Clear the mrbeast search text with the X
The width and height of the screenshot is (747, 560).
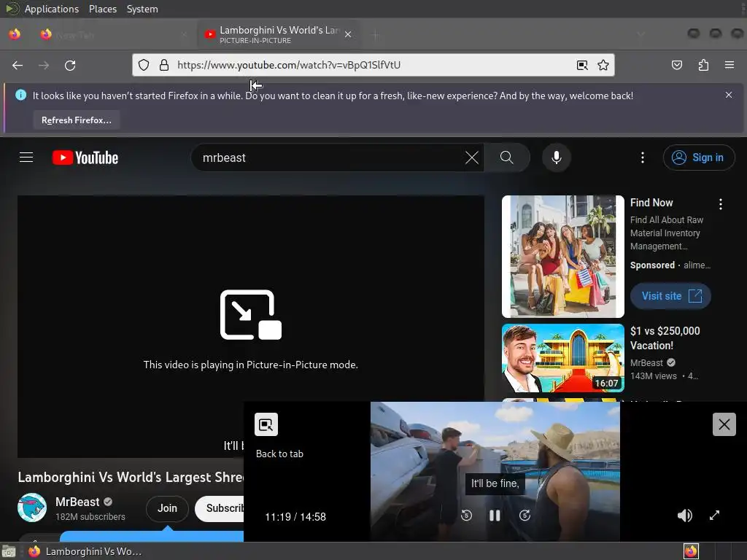(472, 157)
